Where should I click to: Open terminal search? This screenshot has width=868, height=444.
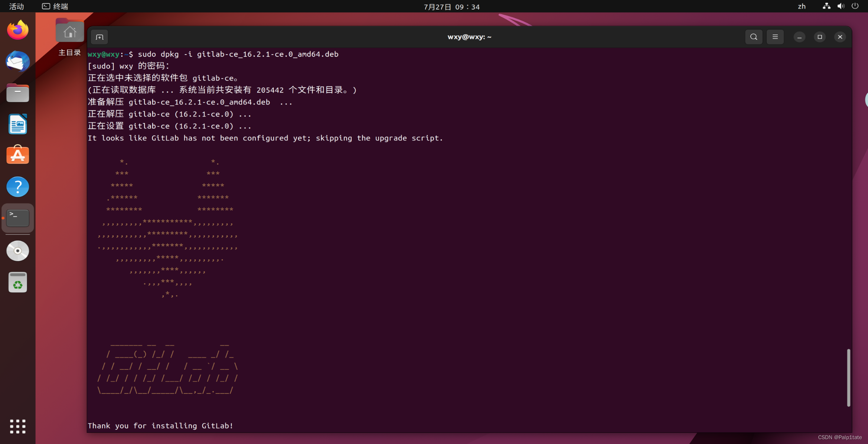[x=754, y=37]
